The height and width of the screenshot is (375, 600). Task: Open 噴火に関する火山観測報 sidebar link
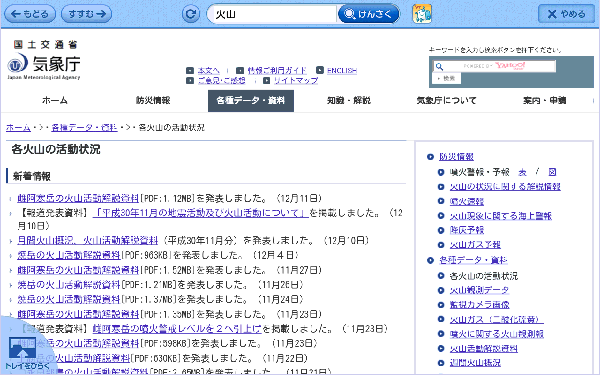(x=497, y=334)
